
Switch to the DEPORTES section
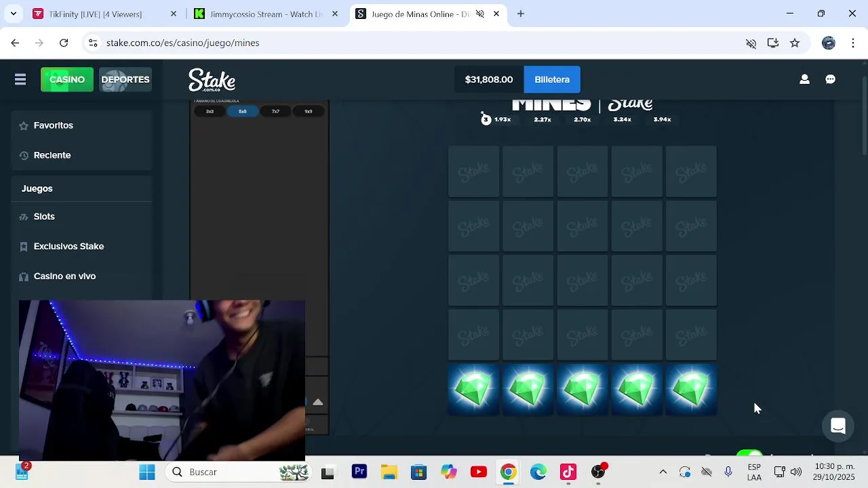coord(125,79)
